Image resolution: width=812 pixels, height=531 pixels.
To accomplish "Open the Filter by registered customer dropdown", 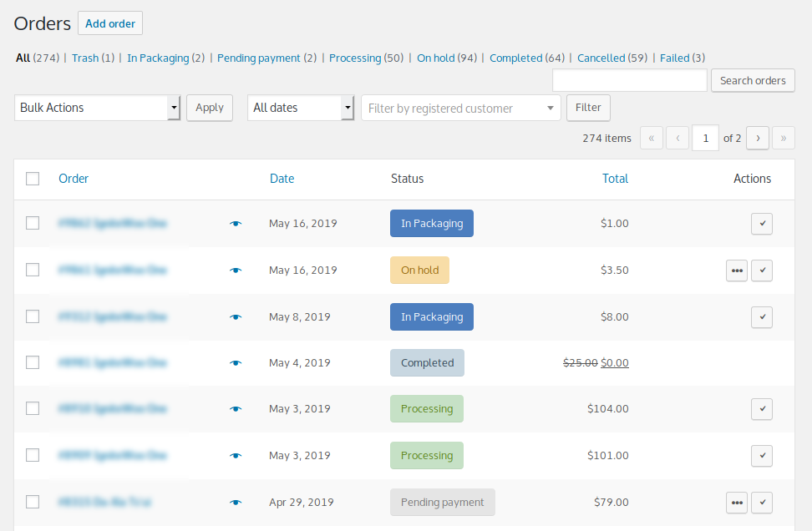I will point(461,108).
